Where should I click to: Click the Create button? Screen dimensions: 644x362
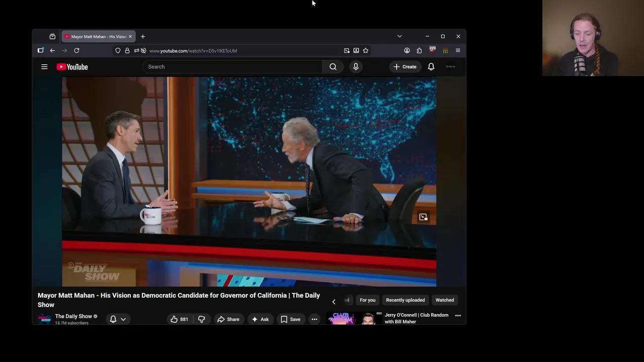(405, 67)
